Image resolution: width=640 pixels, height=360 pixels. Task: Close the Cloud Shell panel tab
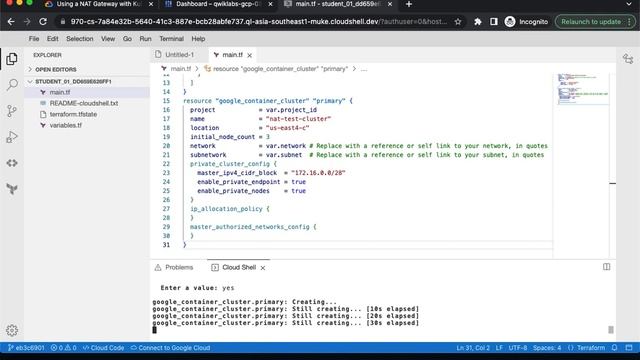coord(263,268)
